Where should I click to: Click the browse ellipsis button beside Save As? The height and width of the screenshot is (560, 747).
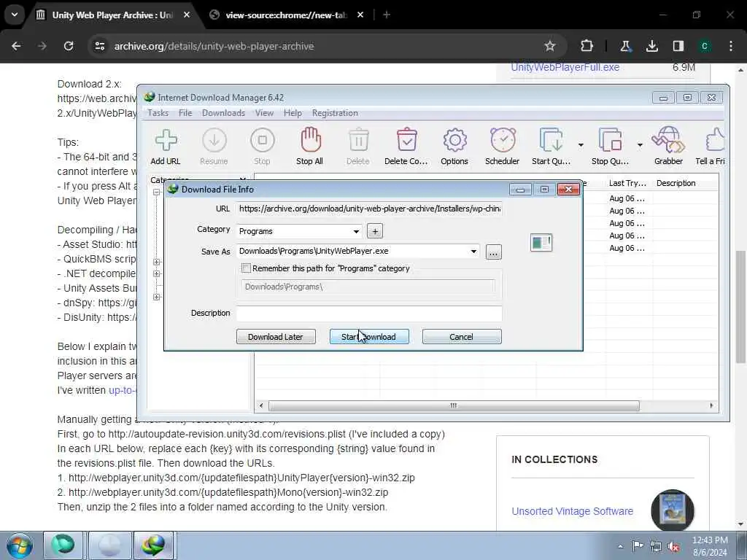click(494, 252)
